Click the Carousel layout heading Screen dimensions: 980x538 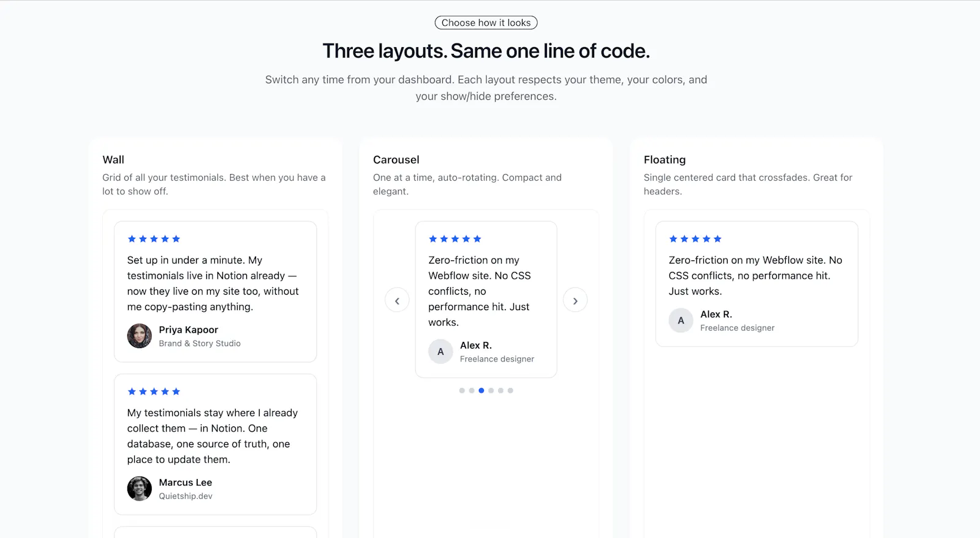coord(396,160)
